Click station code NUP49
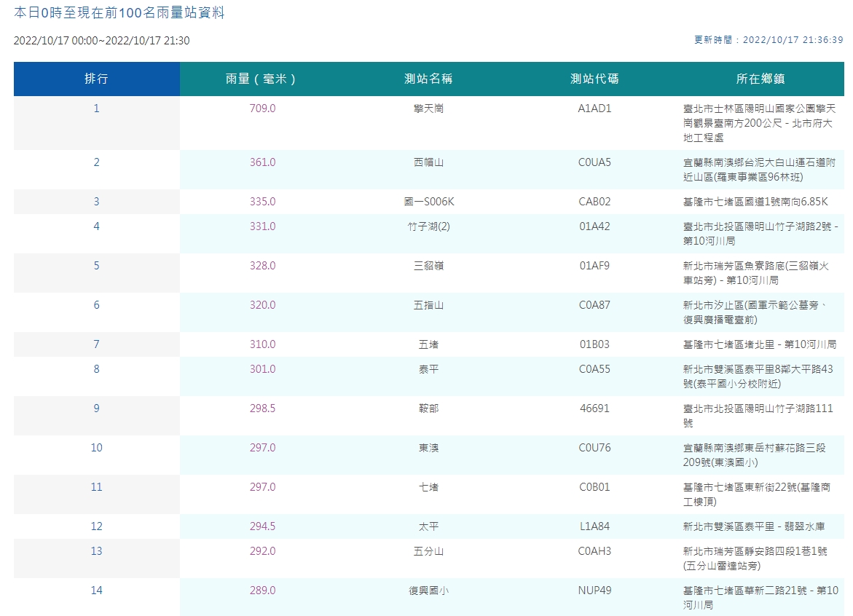 [x=594, y=591]
